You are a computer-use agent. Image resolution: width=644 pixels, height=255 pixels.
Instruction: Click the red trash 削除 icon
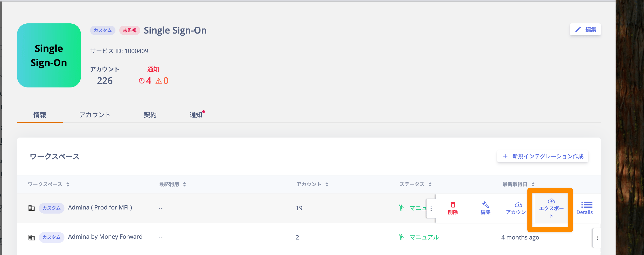click(453, 205)
